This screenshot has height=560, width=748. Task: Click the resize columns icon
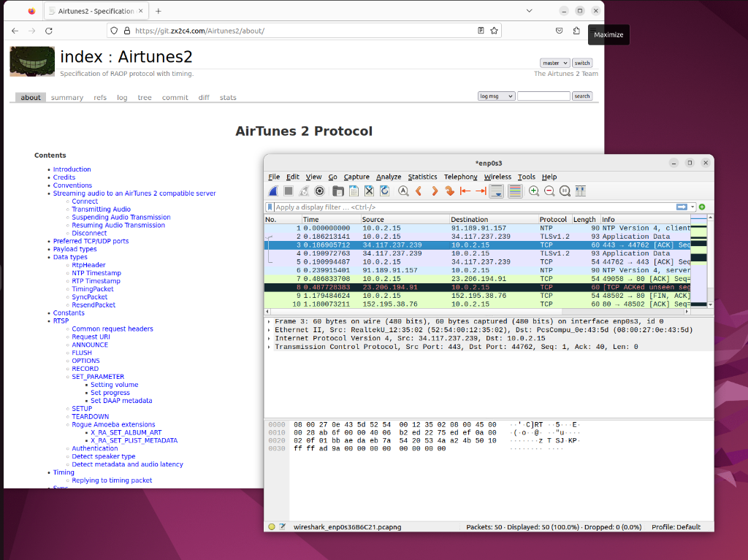pyautogui.click(x=581, y=191)
